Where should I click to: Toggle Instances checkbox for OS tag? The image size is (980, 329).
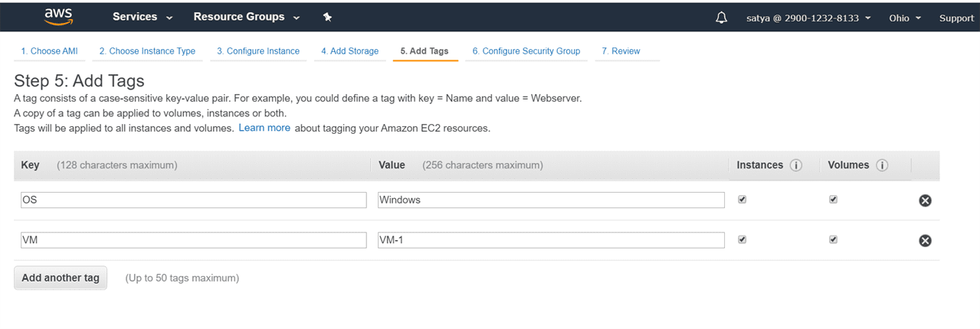point(742,200)
